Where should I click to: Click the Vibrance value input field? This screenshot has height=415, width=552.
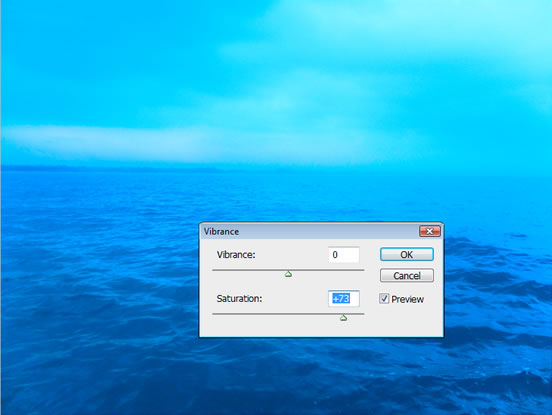pyautogui.click(x=344, y=254)
